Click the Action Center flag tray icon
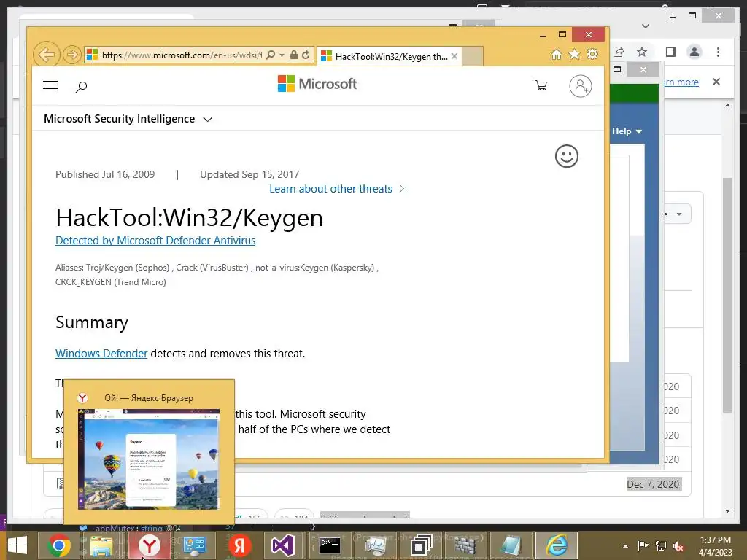This screenshot has height=560, width=747. [643, 546]
